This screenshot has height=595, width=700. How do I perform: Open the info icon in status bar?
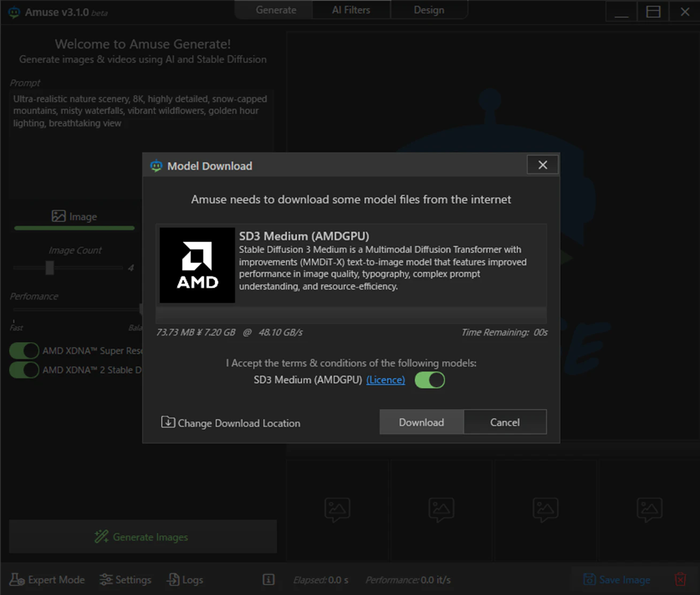pos(269,579)
